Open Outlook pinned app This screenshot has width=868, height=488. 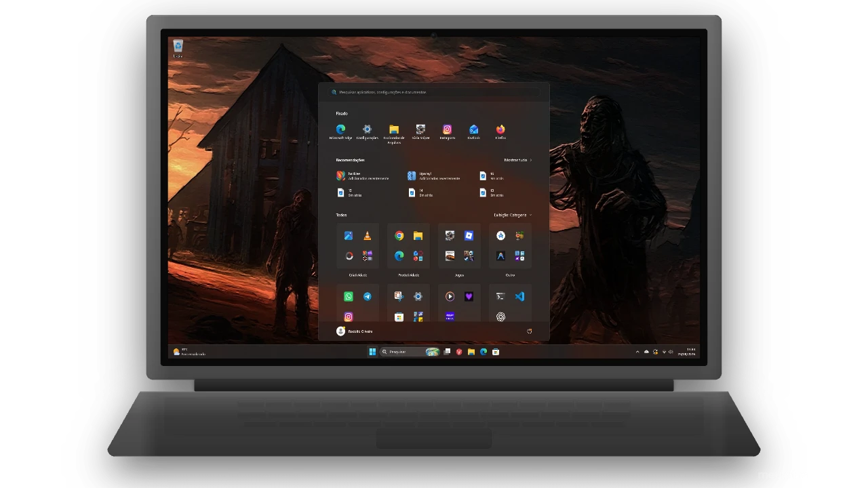tap(474, 131)
